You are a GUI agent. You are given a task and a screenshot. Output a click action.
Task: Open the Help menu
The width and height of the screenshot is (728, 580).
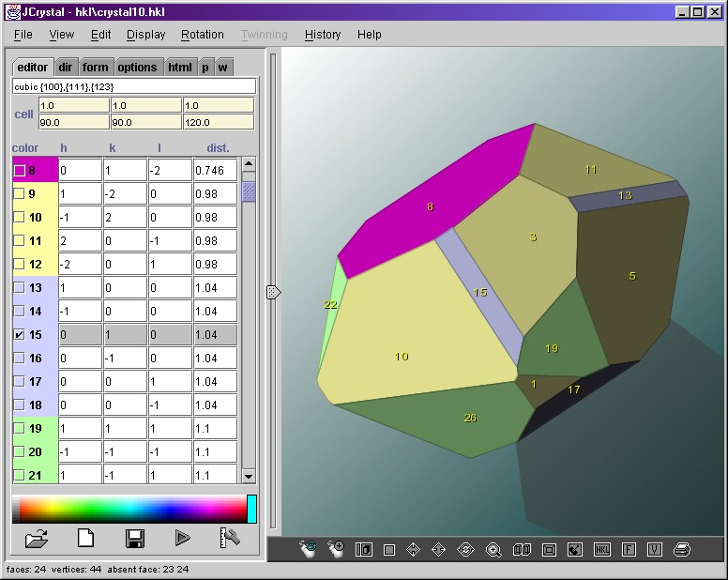(370, 35)
